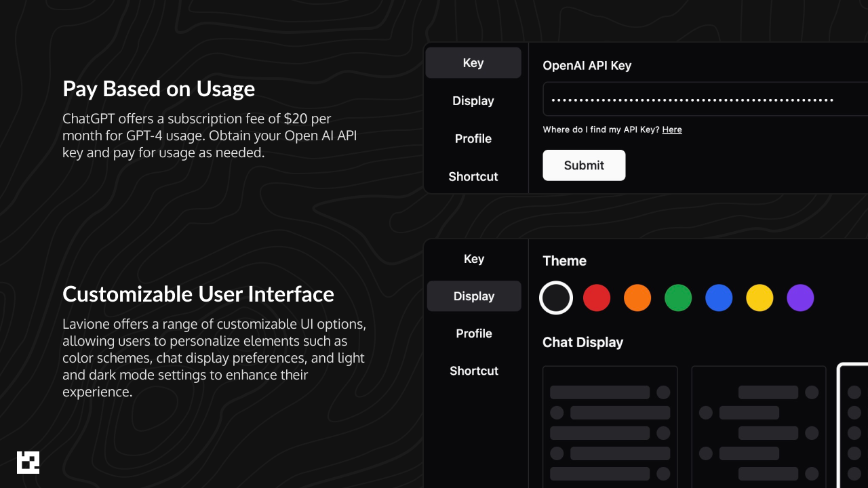Open the Shortcut tab in the API key panel
This screenshot has width=868, height=488.
tap(473, 177)
